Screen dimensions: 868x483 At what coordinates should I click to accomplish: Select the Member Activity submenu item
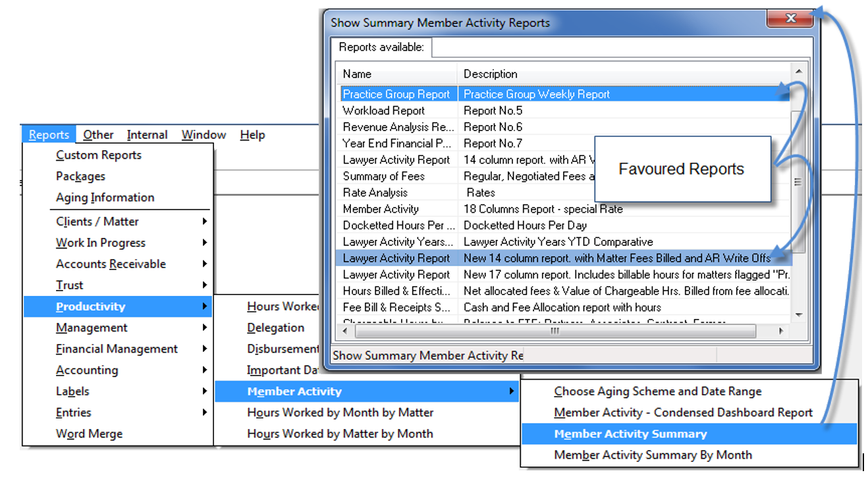(367, 391)
